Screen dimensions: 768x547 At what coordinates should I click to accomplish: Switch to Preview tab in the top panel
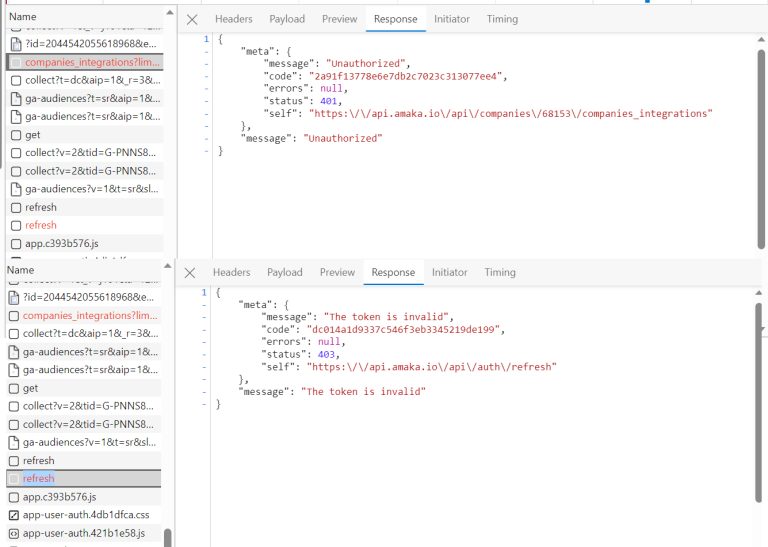[x=339, y=19]
